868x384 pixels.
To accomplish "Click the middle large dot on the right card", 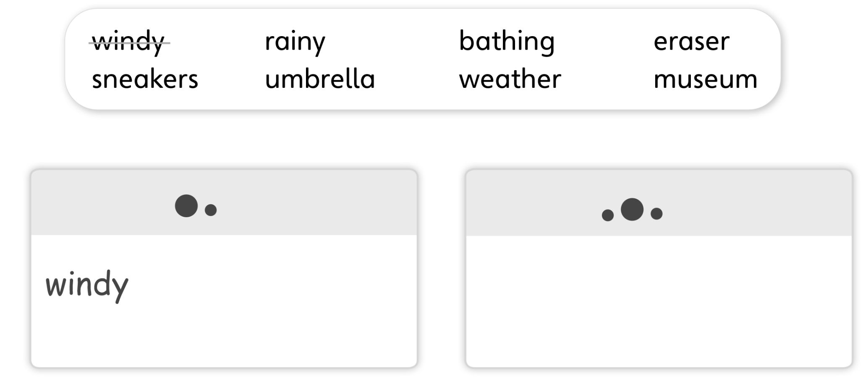I will click(632, 209).
